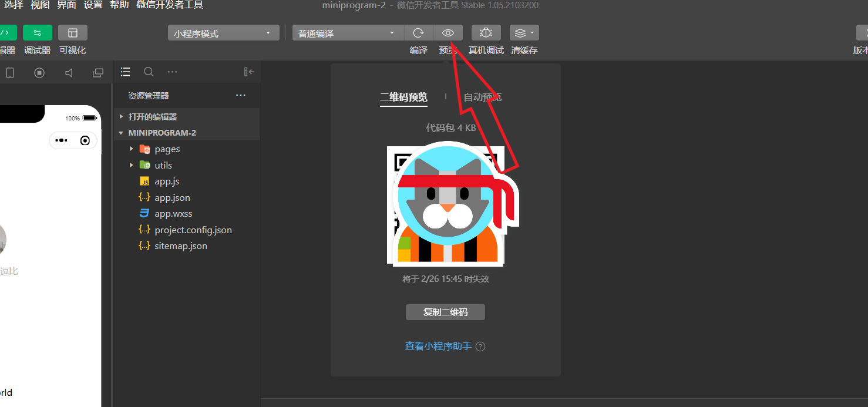Open the 微信开发者工具 menu

click(x=170, y=5)
